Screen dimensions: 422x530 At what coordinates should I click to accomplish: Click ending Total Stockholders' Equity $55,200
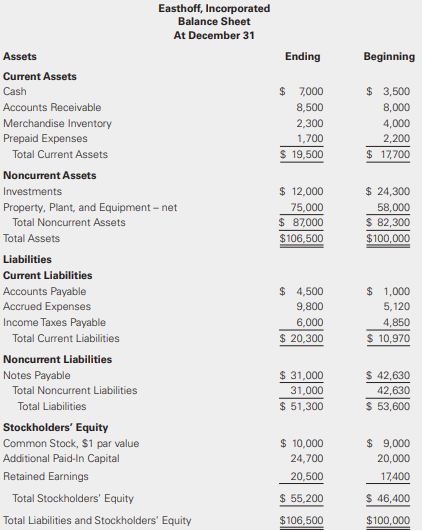301,499
